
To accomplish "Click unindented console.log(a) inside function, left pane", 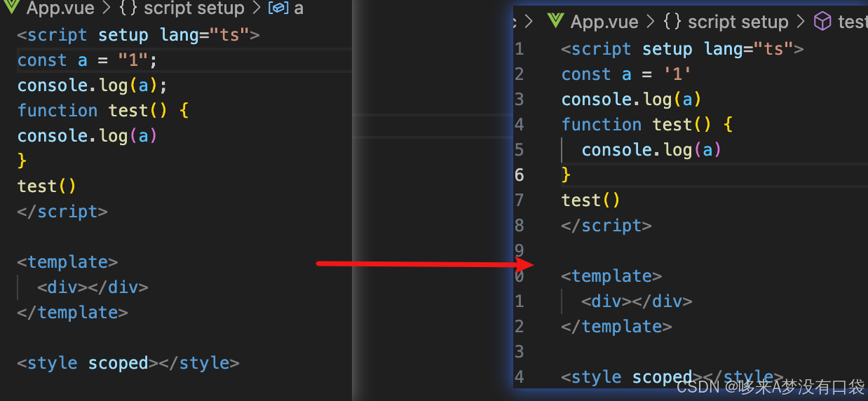I will tap(88, 136).
